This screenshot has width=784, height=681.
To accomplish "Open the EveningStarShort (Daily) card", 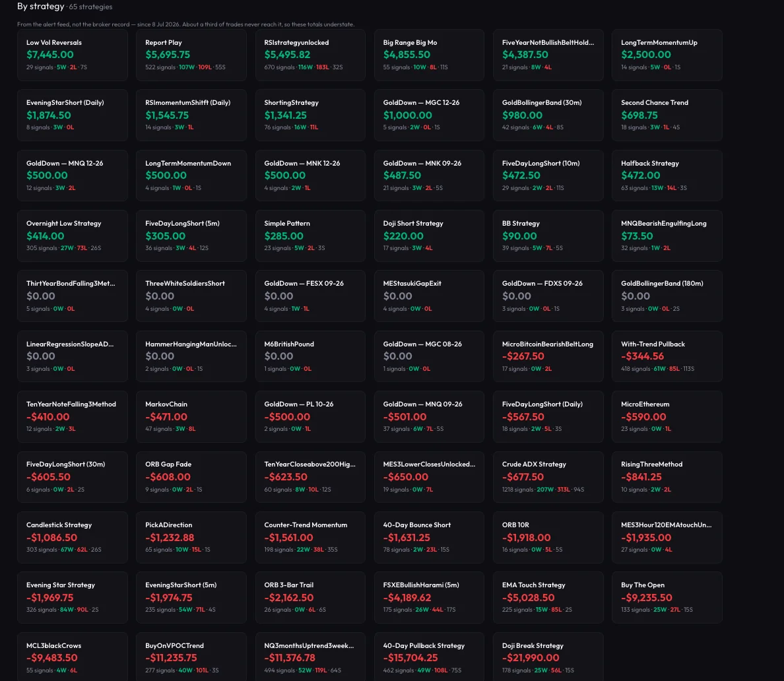I will tap(73, 115).
